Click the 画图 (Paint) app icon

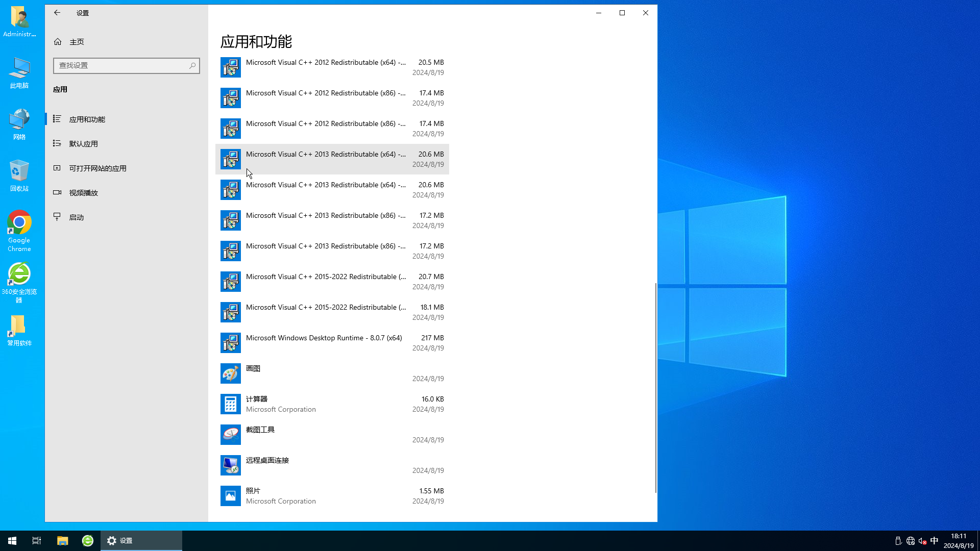tap(230, 373)
